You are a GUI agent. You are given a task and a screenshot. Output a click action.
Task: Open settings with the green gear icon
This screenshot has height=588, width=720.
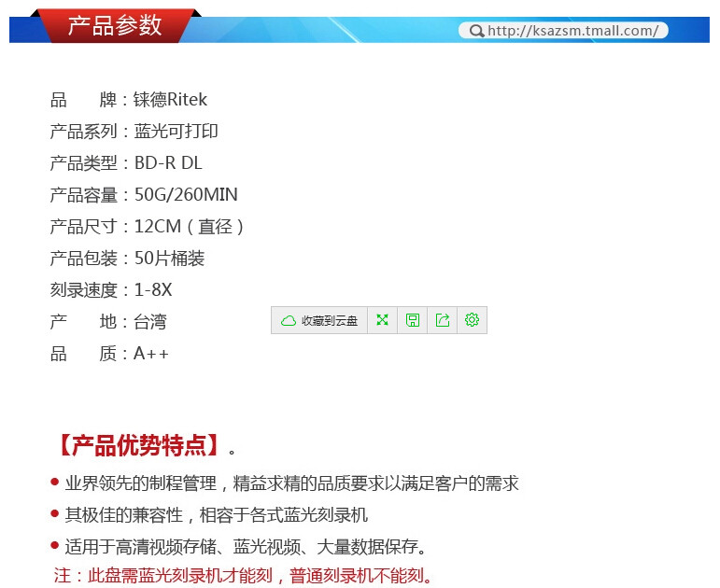point(472,320)
